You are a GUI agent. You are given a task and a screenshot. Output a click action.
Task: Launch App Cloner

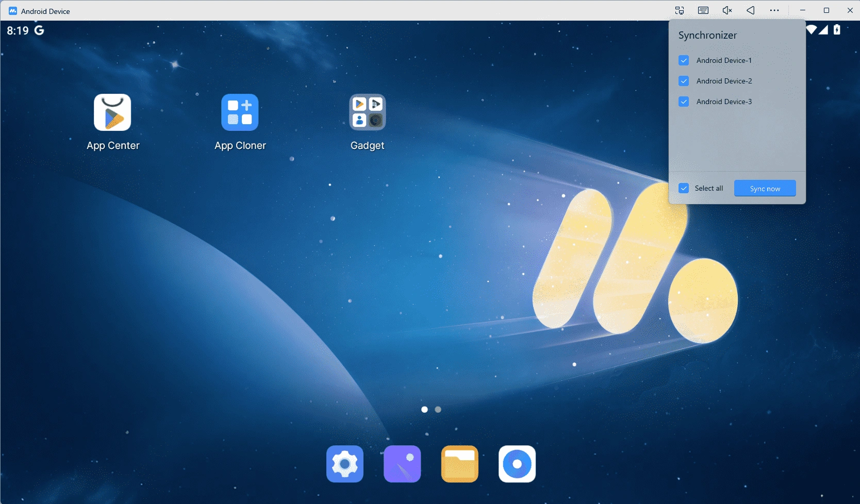[x=240, y=113]
